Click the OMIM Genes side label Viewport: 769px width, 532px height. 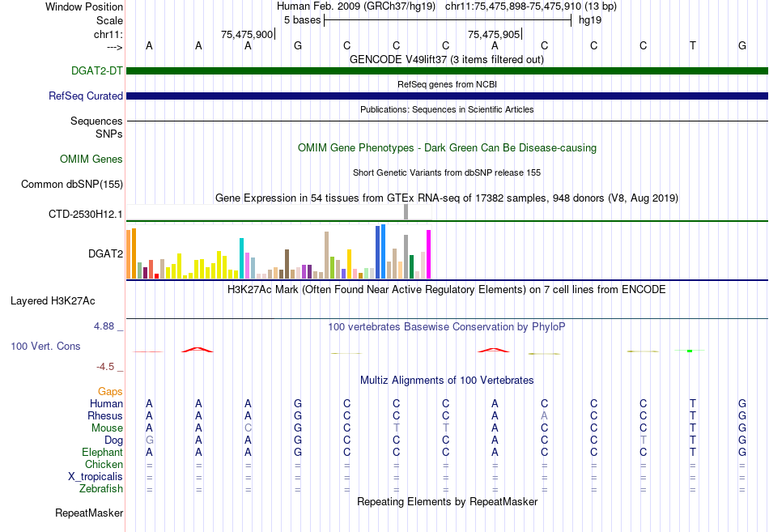[91, 159]
